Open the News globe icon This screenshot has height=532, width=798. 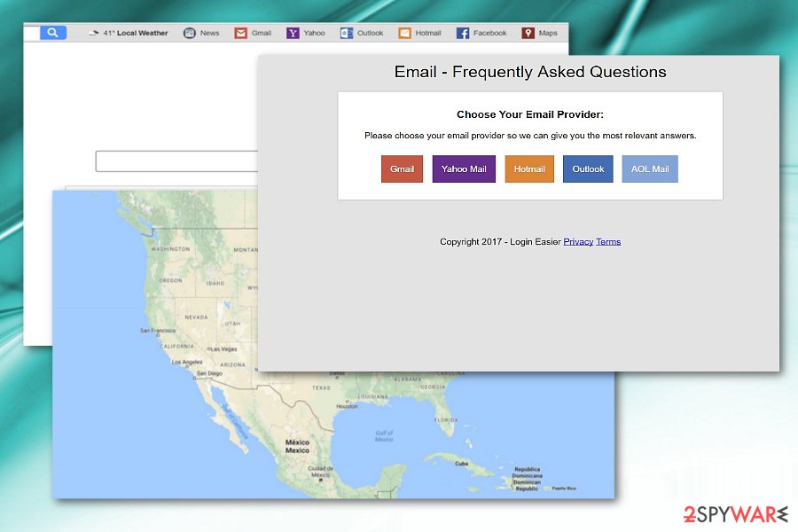(x=190, y=33)
